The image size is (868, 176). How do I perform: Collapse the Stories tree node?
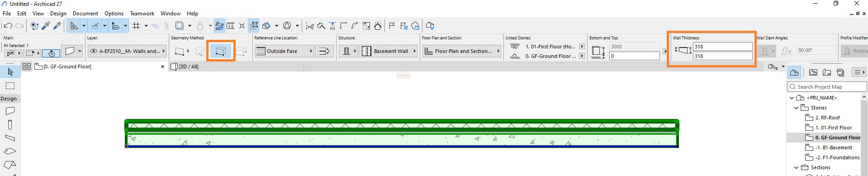796,108
